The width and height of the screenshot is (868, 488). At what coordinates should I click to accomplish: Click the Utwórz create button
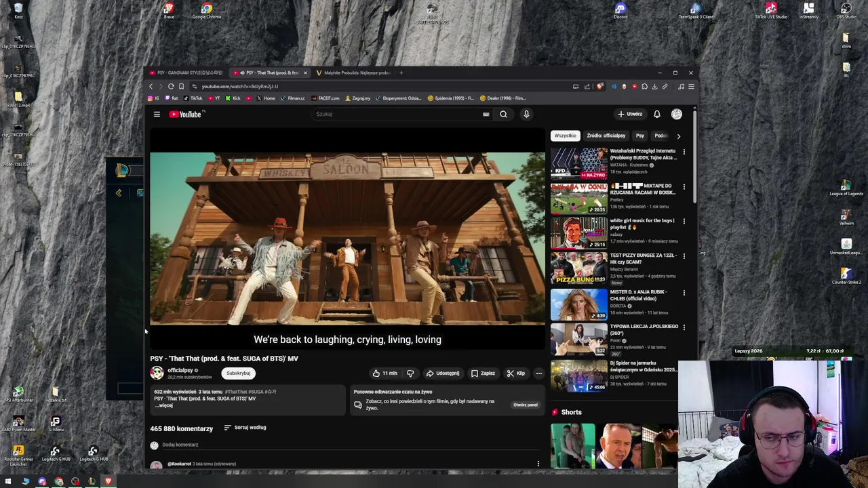[630, 114]
